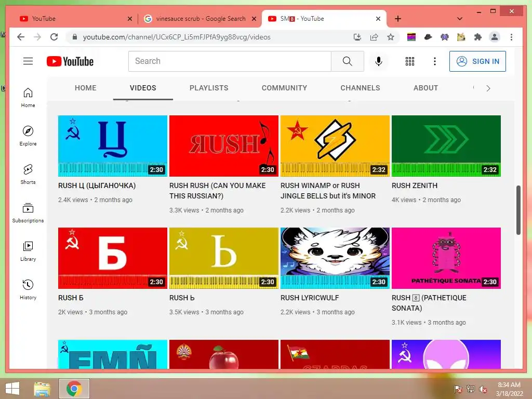532x399 pixels.
Task: Open YouTube settings three-dot menu
Action: 435,61
